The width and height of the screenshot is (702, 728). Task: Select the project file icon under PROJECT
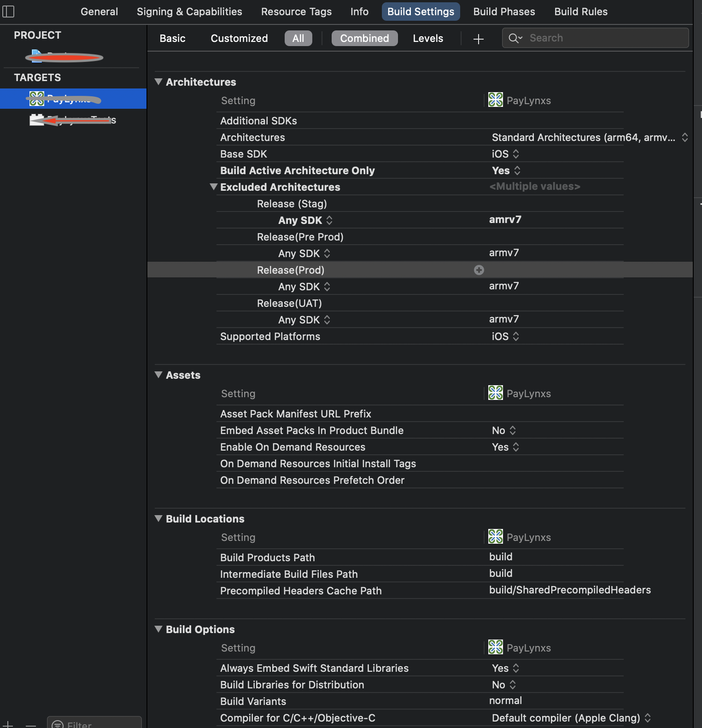click(37, 56)
